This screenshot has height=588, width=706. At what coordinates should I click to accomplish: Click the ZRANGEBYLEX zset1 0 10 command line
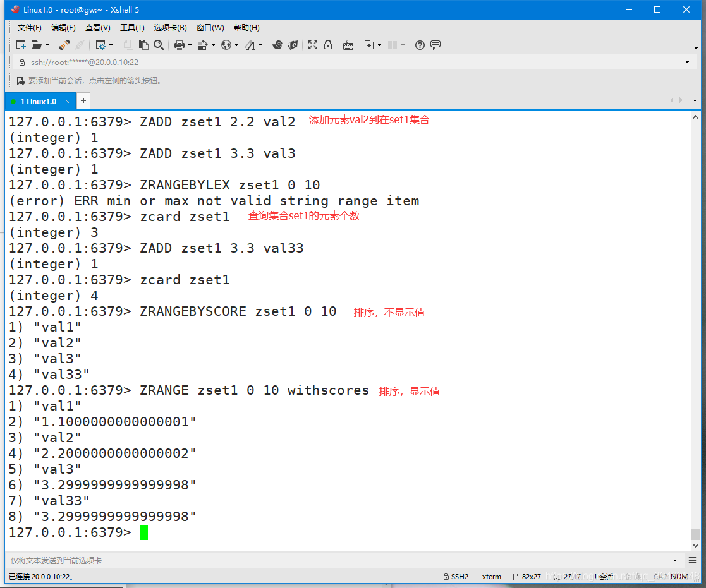point(164,185)
